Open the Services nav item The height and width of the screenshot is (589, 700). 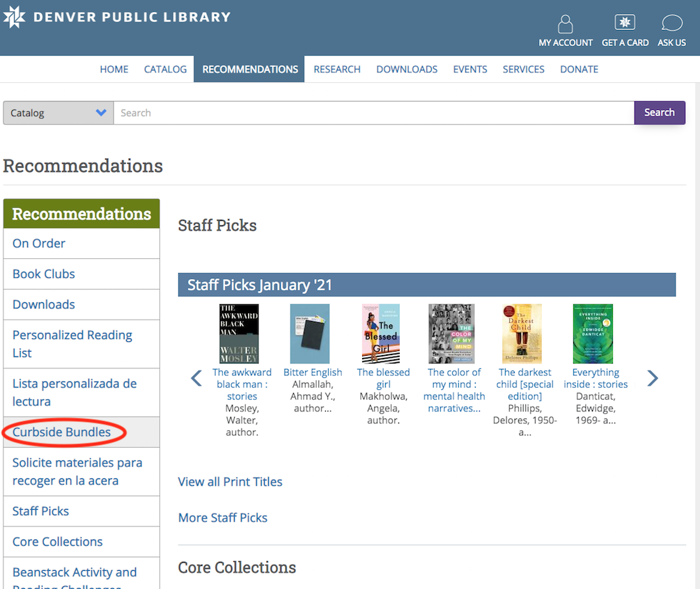click(x=524, y=69)
